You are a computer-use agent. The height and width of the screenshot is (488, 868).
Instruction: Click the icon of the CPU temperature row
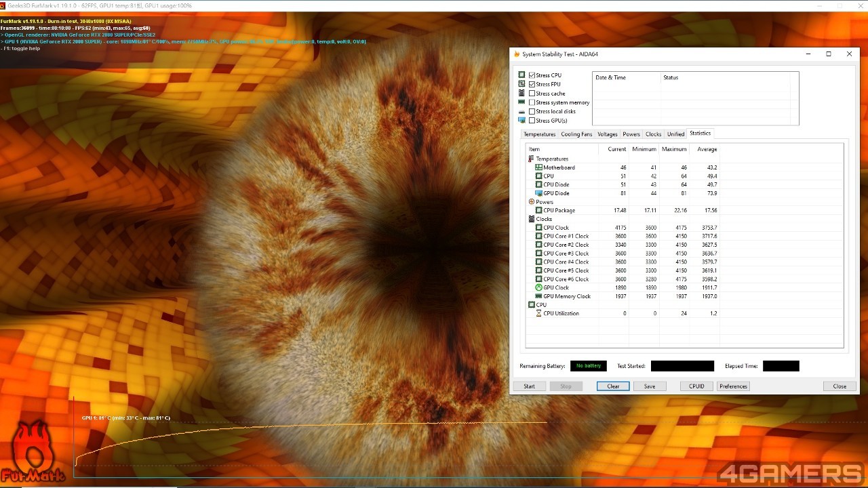coord(539,176)
